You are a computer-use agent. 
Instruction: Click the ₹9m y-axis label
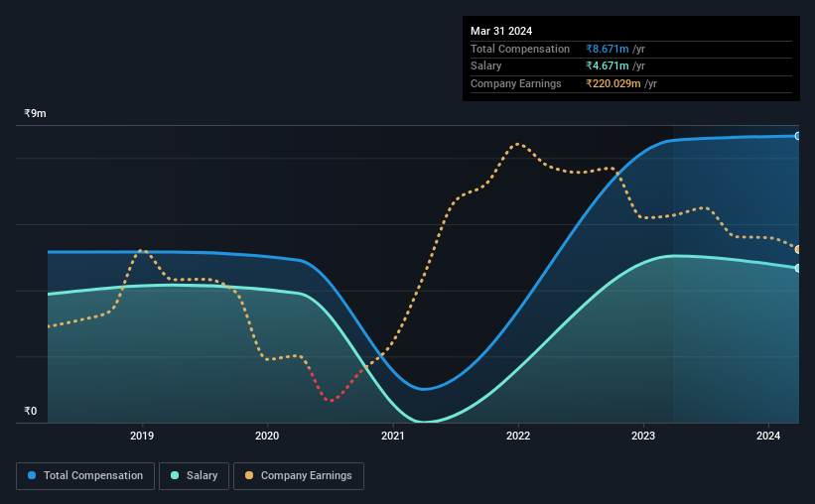pyautogui.click(x=35, y=113)
